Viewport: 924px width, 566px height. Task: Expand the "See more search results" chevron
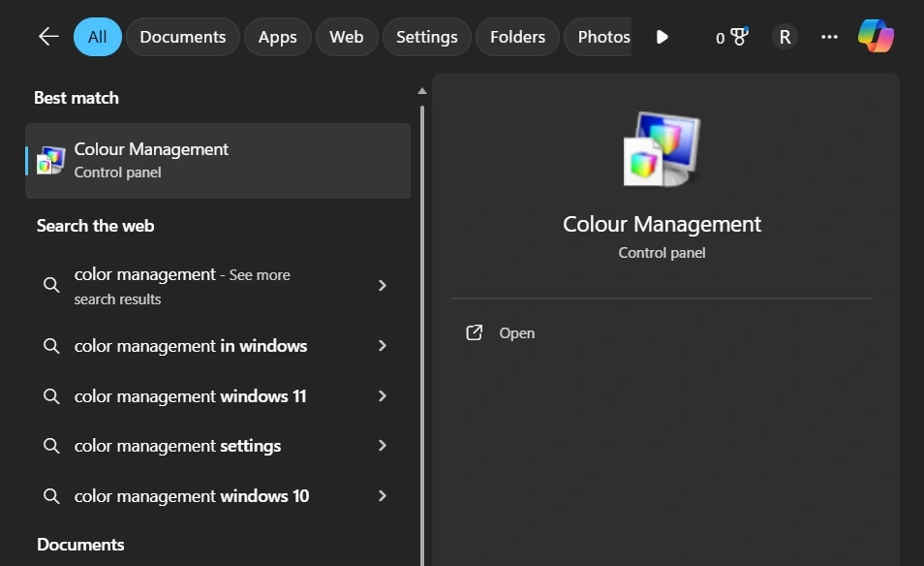[382, 286]
